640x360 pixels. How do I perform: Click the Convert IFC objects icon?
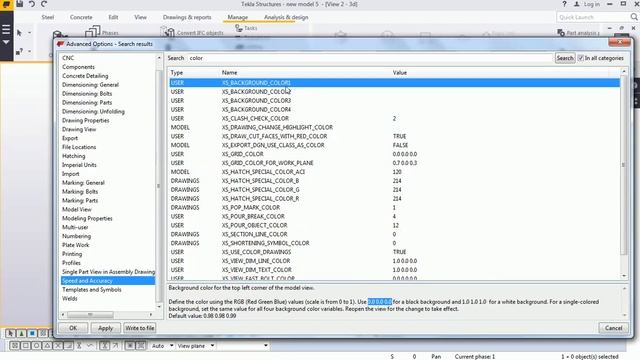tap(168, 32)
